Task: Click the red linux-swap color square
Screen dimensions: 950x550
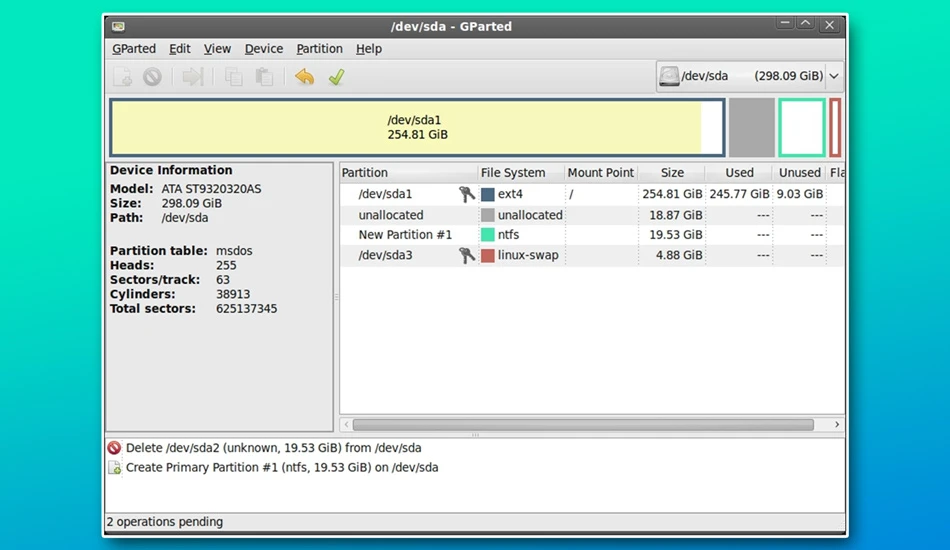Action: (x=488, y=255)
